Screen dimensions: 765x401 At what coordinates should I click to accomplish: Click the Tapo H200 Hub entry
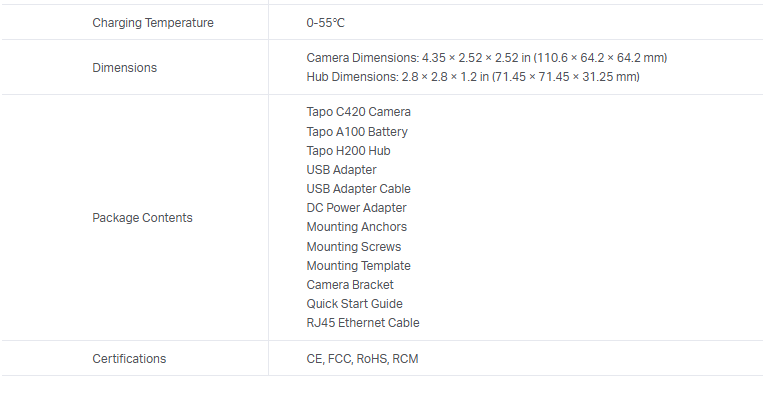pyautogui.click(x=348, y=150)
